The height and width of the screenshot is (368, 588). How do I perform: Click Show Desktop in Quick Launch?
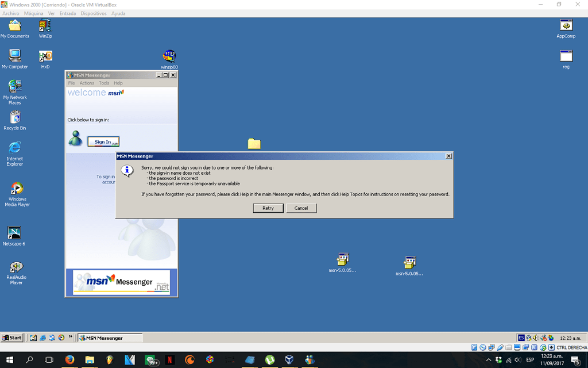pyautogui.click(x=33, y=338)
